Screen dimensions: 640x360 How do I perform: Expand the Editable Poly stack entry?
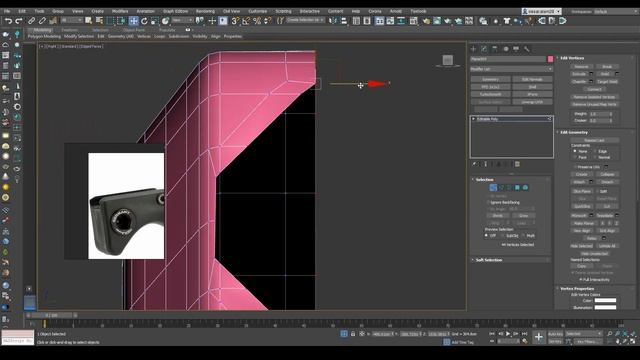[473, 119]
